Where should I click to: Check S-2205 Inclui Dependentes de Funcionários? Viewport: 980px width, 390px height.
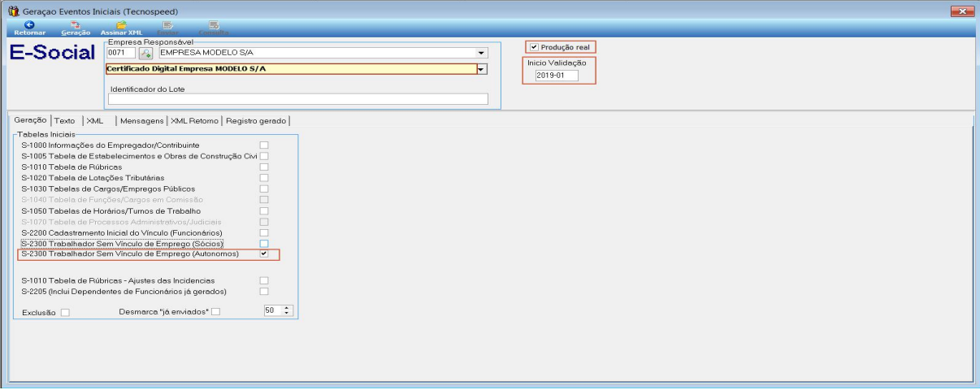(x=263, y=291)
